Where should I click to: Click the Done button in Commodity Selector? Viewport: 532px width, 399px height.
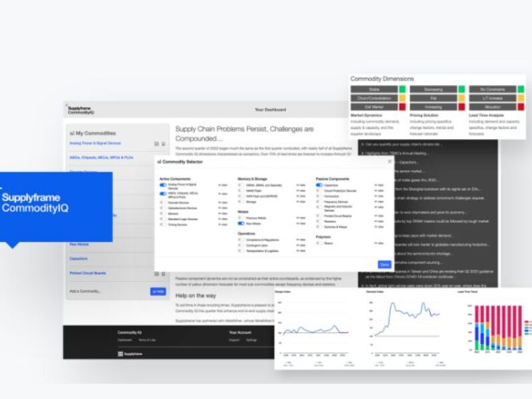pos(384,264)
